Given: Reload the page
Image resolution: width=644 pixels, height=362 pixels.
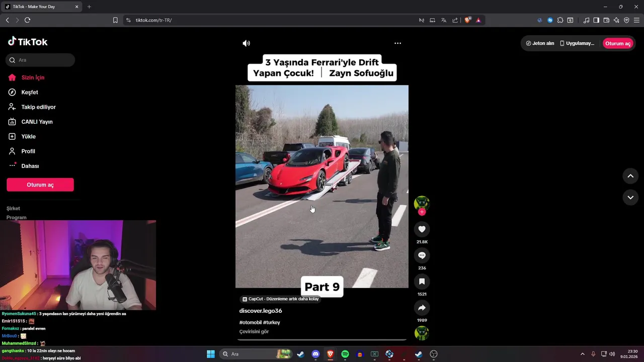Looking at the screenshot, I should coord(27,20).
